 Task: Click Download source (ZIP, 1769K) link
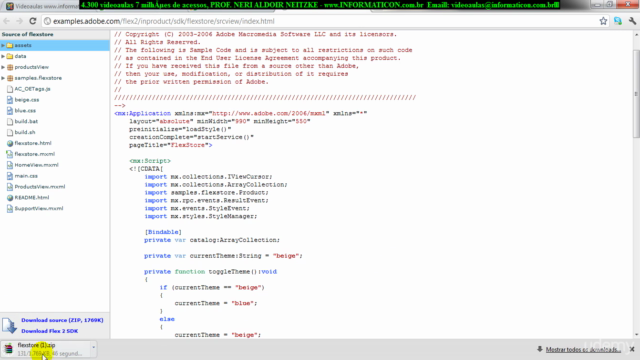[62, 320]
